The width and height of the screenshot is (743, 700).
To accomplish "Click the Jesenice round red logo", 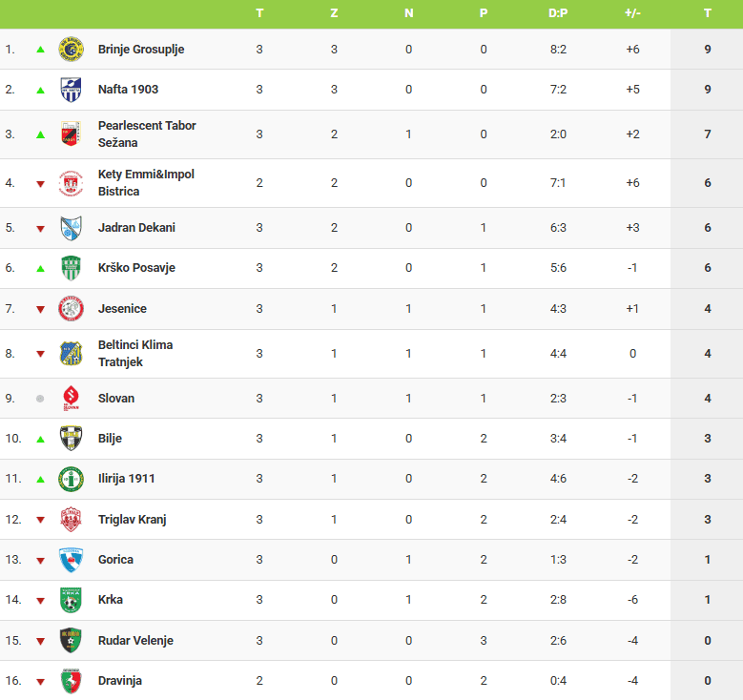I will [x=72, y=309].
